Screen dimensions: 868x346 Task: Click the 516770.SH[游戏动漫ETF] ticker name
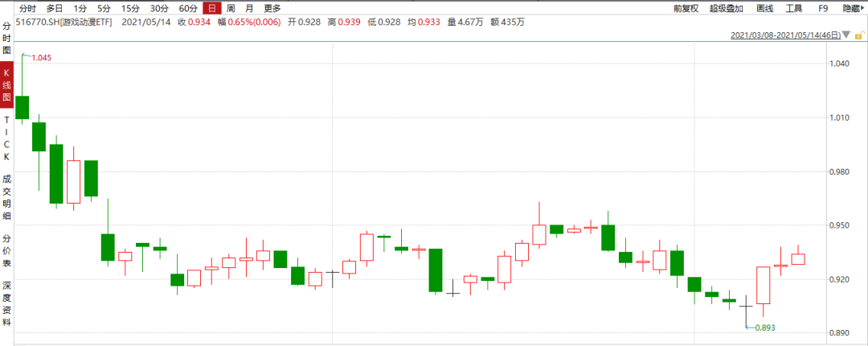pos(64,23)
